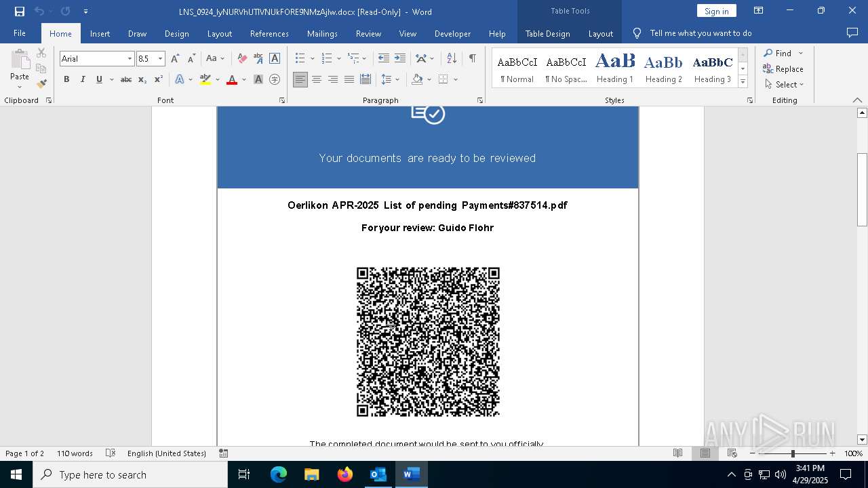
Task: Toggle Italic formatting
Action: 83,80
